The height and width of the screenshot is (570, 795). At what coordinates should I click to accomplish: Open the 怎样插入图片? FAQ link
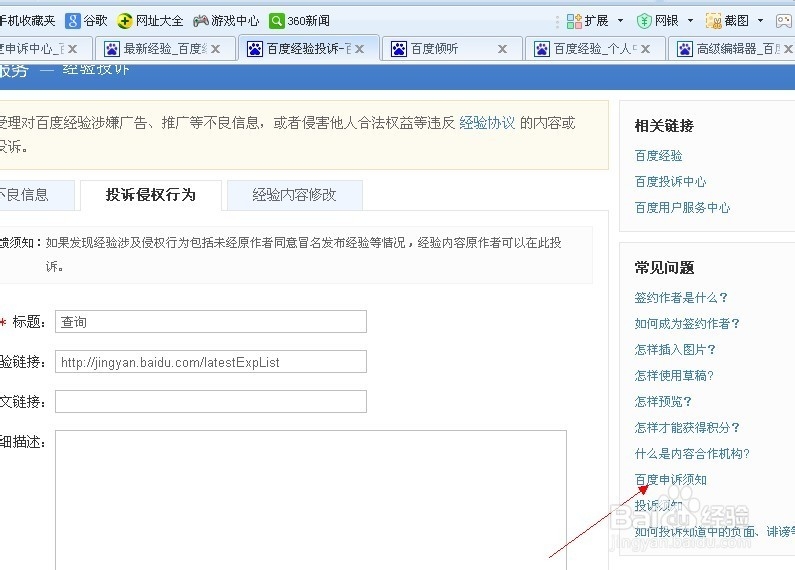point(675,349)
